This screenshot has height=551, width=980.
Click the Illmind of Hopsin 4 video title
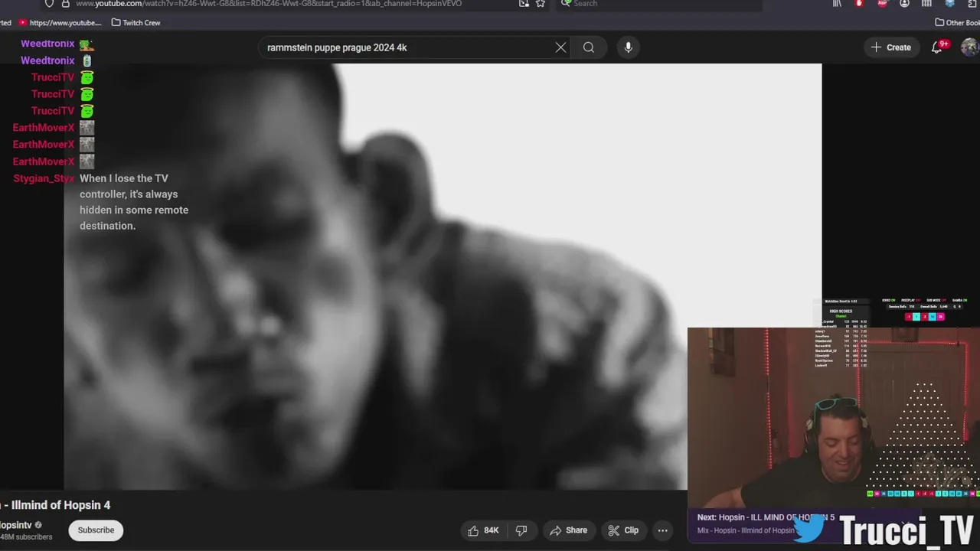tap(55, 505)
